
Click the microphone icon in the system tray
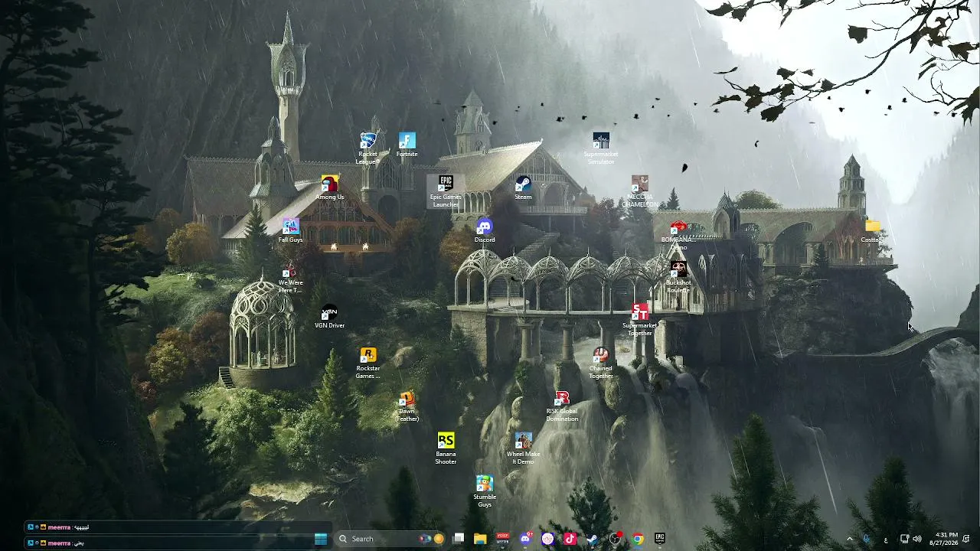[x=867, y=539]
